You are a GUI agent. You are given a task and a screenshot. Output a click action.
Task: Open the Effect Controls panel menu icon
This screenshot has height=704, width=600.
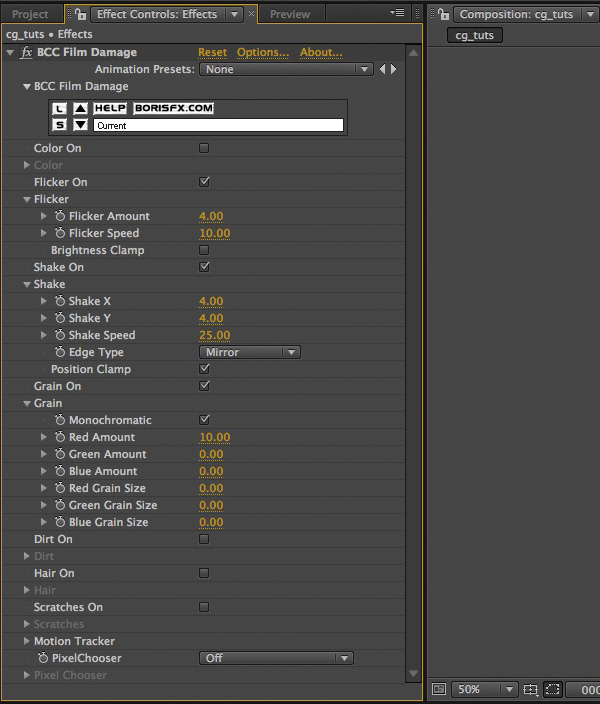[x=397, y=13]
